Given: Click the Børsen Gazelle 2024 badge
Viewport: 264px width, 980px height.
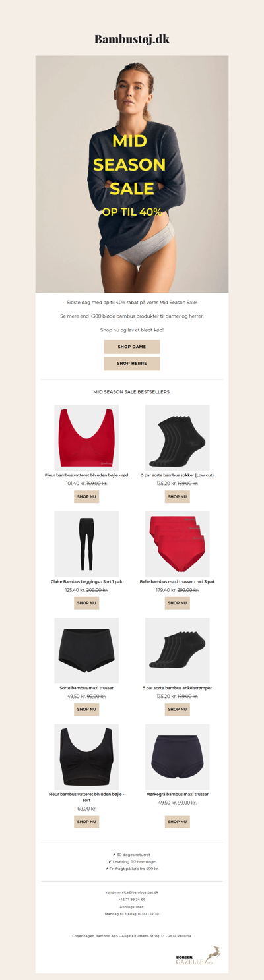Looking at the screenshot, I should 199,955.
